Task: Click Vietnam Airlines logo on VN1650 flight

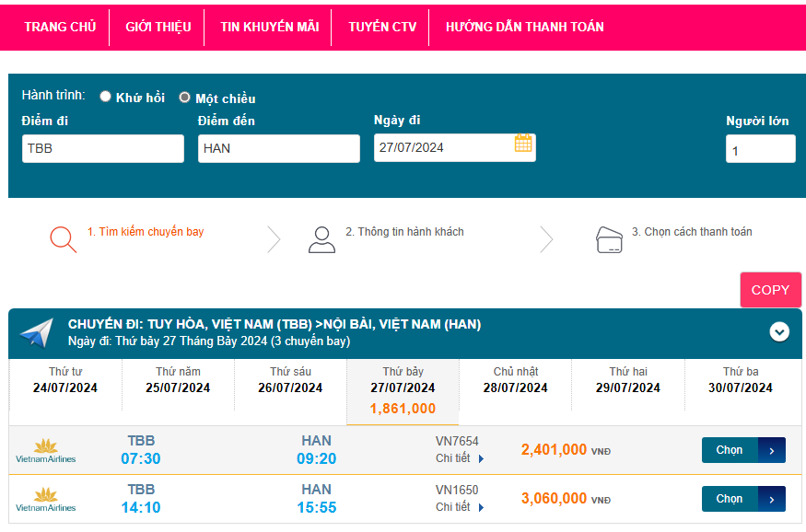Action: (46, 499)
